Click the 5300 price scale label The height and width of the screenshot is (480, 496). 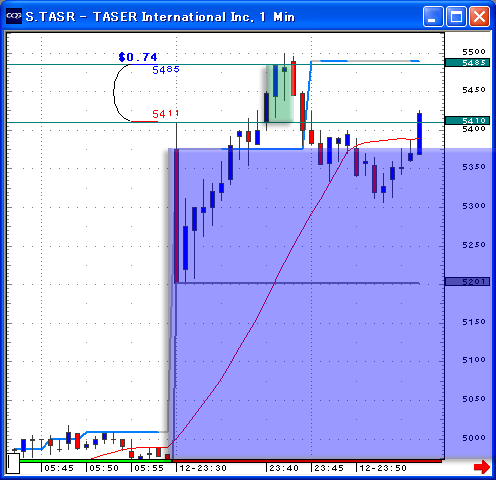[x=474, y=206]
